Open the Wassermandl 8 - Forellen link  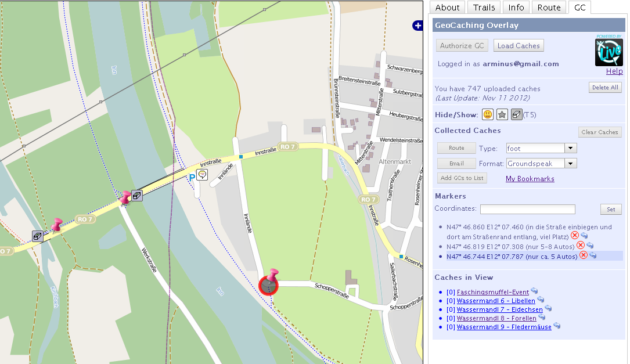496,319
